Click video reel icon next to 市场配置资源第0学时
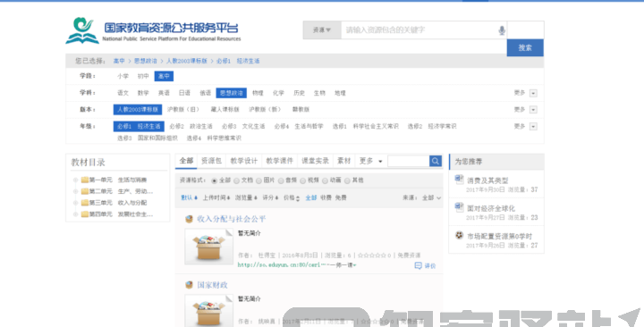This screenshot has height=327, width=644. 459,235
